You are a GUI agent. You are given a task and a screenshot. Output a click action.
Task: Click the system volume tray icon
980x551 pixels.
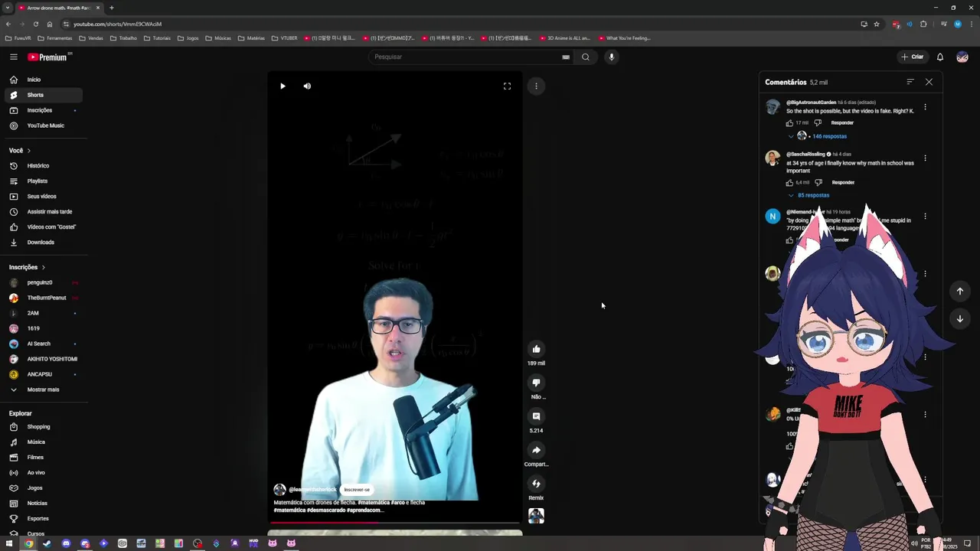click(914, 543)
